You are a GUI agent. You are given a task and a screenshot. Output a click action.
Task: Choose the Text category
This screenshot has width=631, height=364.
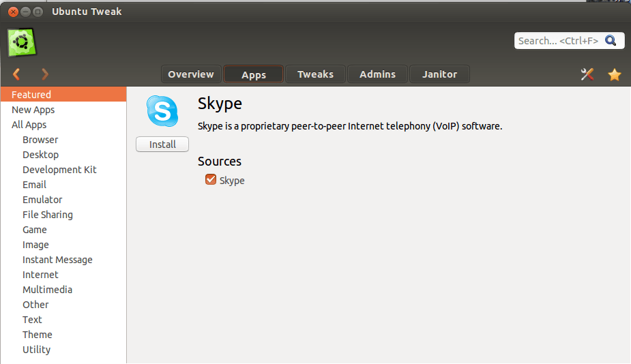coord(63,320)
